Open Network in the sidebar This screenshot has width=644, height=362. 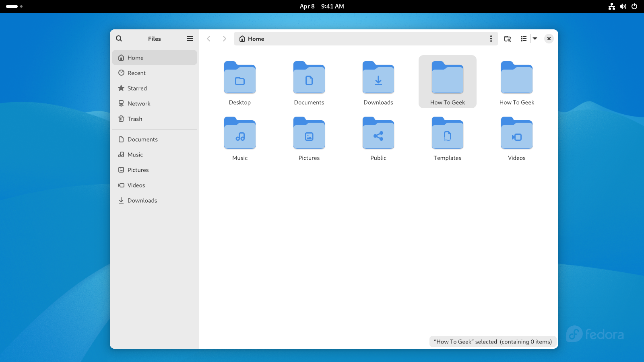point(138,103)
